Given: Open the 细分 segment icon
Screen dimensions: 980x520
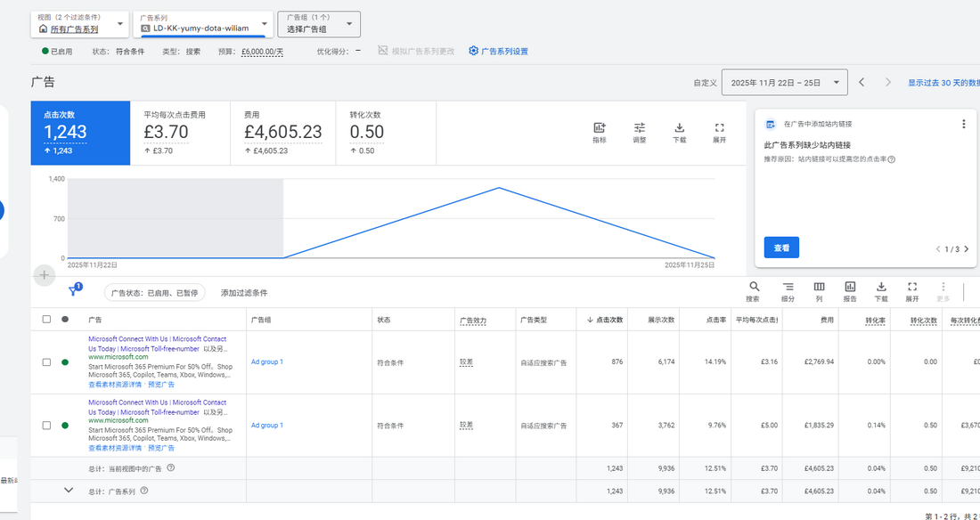Looking at the screenshot, I should tap(788, 290).
